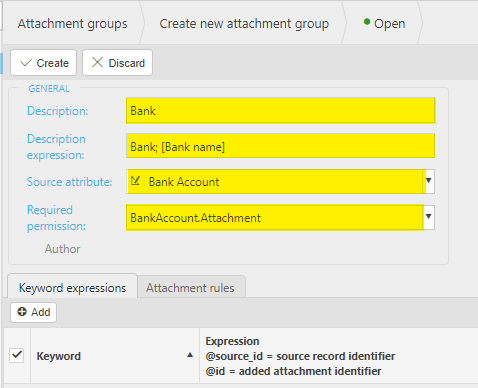Click the Description field containing Bank
478x388 pixels.
click(281, 111)
